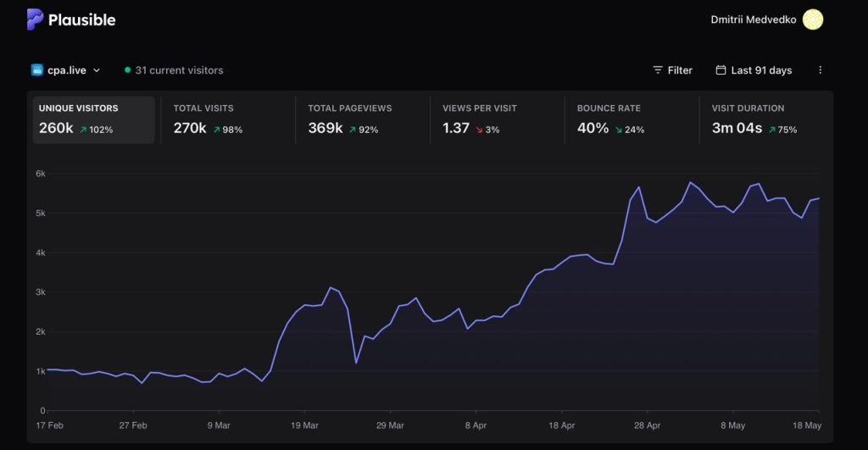Select the Unique Visitors metric tab
This screenshot has width=868, height=450.
93,119
